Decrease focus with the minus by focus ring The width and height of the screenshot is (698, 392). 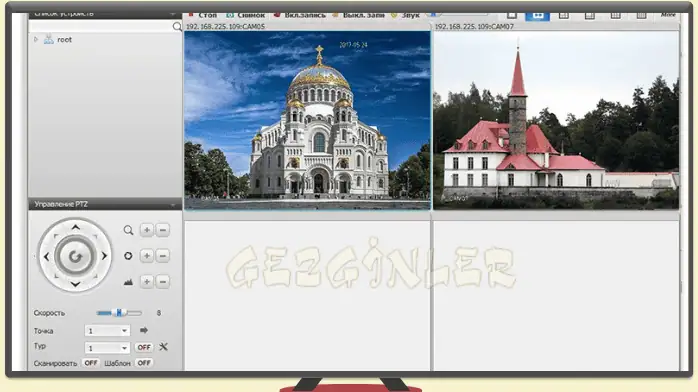click(x=163, y=256)
